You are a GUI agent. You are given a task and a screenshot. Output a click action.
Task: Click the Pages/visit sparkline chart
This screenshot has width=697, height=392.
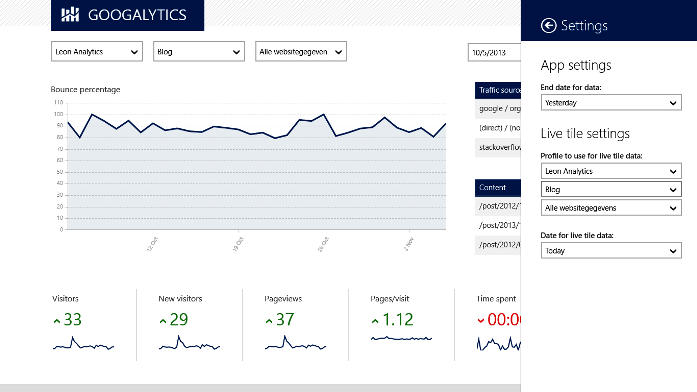pyautogui.click(x=401, y=339)
